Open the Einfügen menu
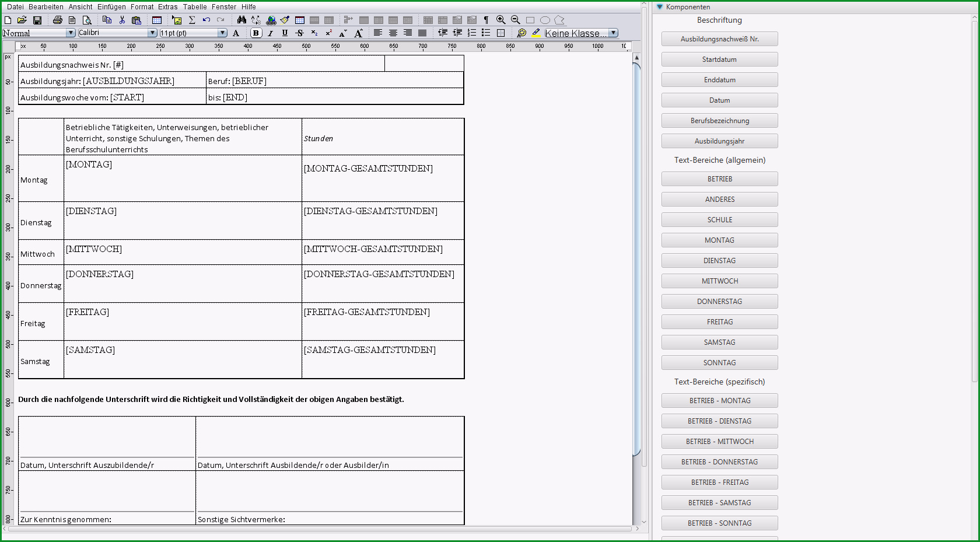Screen dimensions: 980x542 coord(111,7)
